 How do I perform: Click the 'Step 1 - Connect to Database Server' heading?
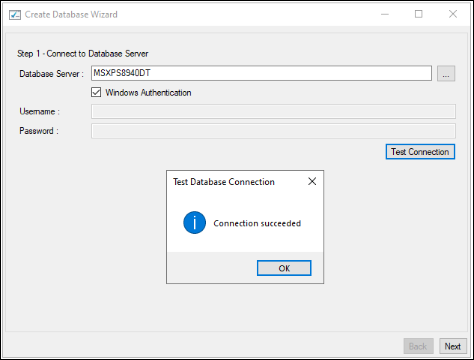pos(83,54)
